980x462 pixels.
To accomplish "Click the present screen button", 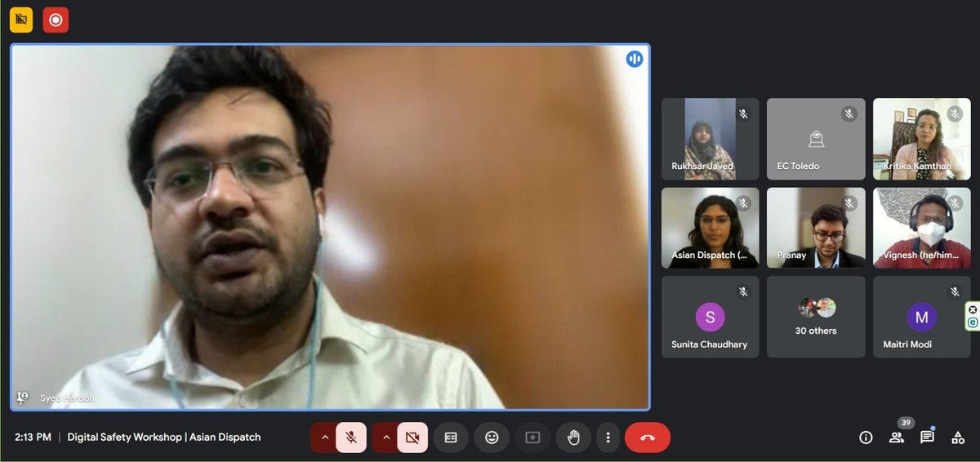I will click(x=532, y=438).
